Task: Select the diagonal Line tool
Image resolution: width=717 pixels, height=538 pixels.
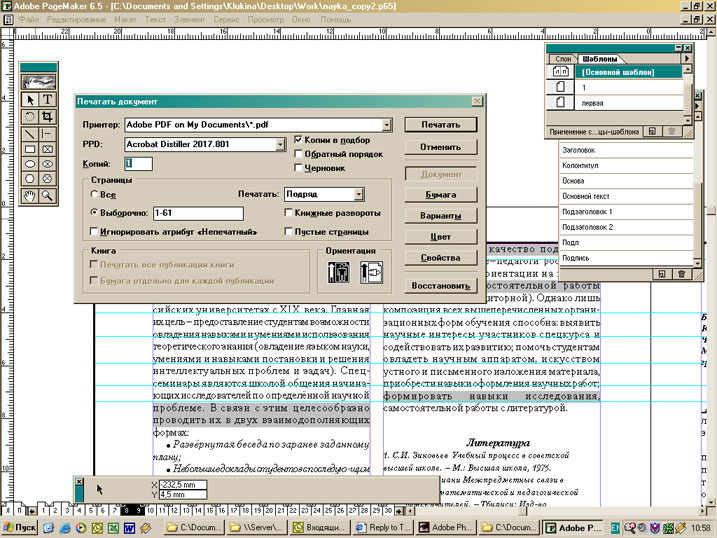Action: (30, 133)
